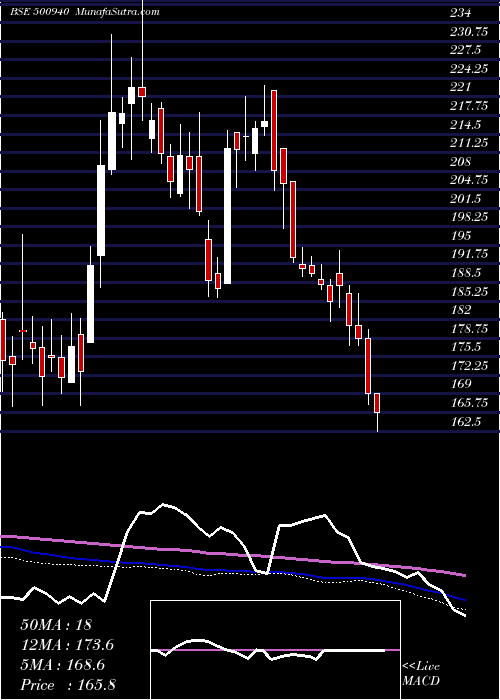This screenshot has width=500, height=700.
Task: Click the 12MA : 173.6 readout
Action: 67,645
